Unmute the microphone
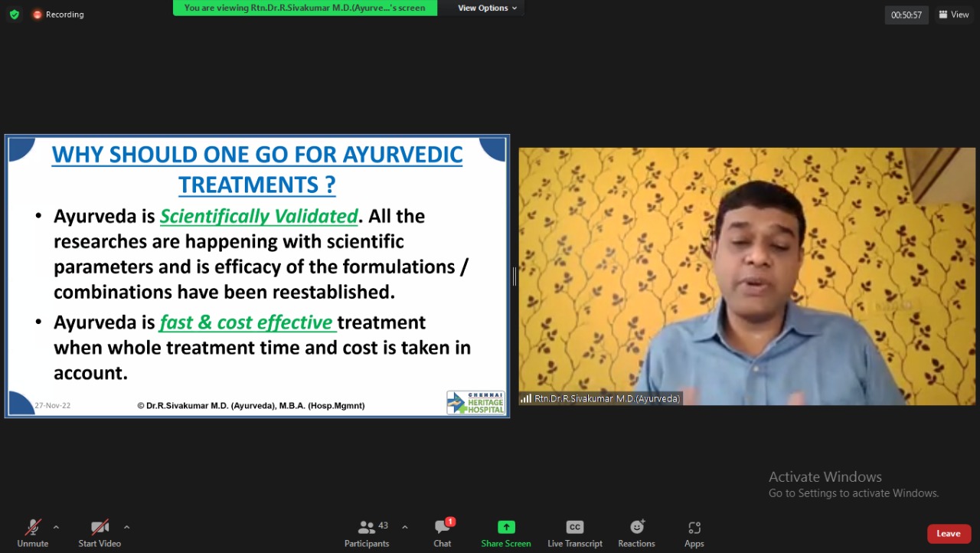Image resolution: width=980 pixels, height=553 pixels. pyautogui.click(x=33, y=533)
